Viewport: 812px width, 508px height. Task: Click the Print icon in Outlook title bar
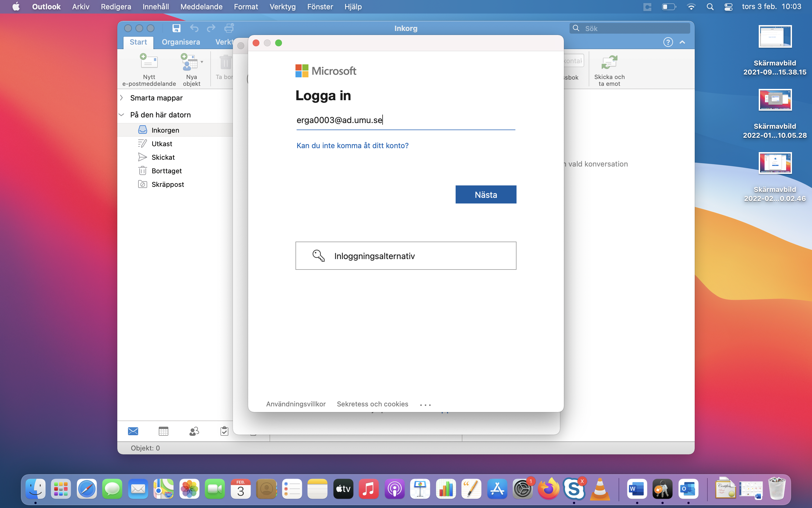click(229, 28)
